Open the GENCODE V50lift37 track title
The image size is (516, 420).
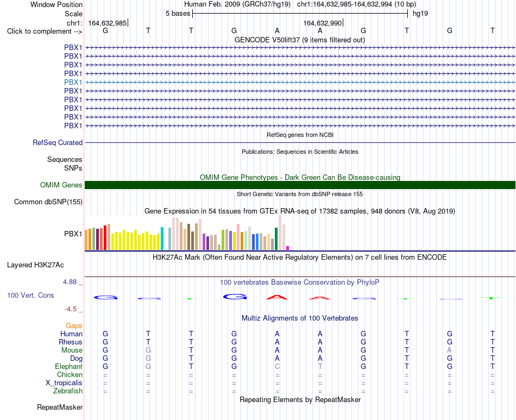point(299,40)
